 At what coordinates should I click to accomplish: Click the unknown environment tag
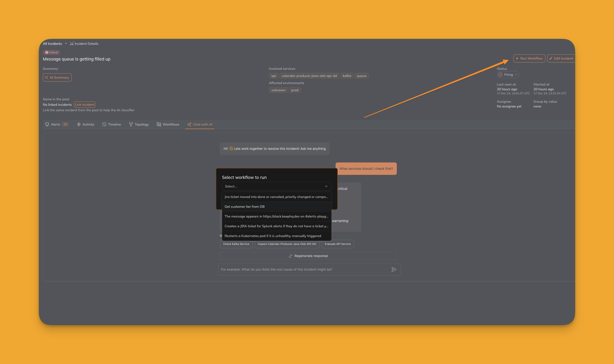tap(278, 90)
